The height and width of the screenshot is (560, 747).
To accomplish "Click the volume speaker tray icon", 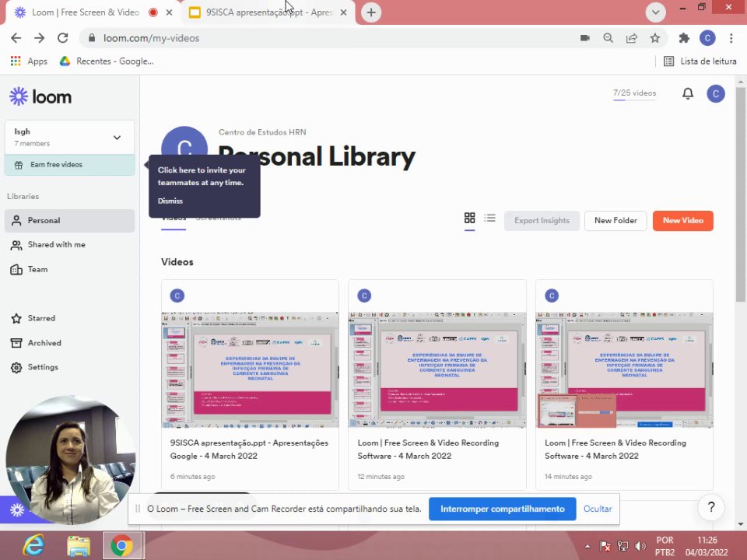I will 640,546.
